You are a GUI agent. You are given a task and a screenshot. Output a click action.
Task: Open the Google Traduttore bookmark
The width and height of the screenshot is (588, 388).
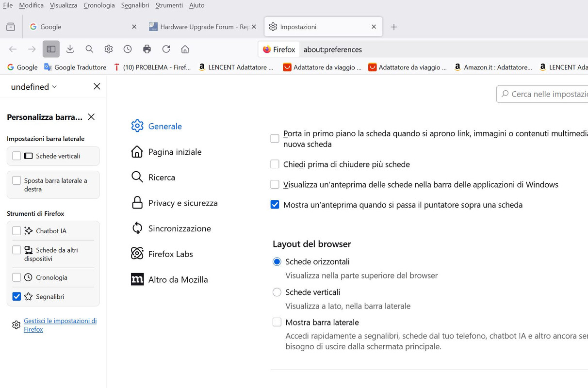click(75, 67)
